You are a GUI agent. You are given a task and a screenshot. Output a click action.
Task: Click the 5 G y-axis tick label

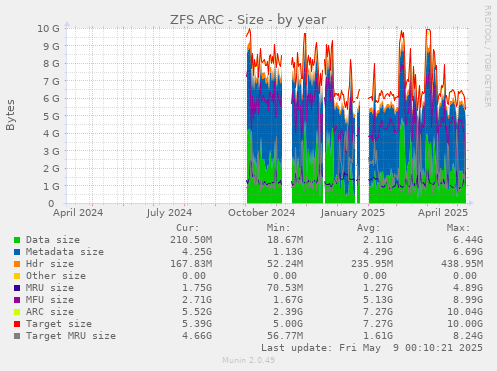coord(51,116)
